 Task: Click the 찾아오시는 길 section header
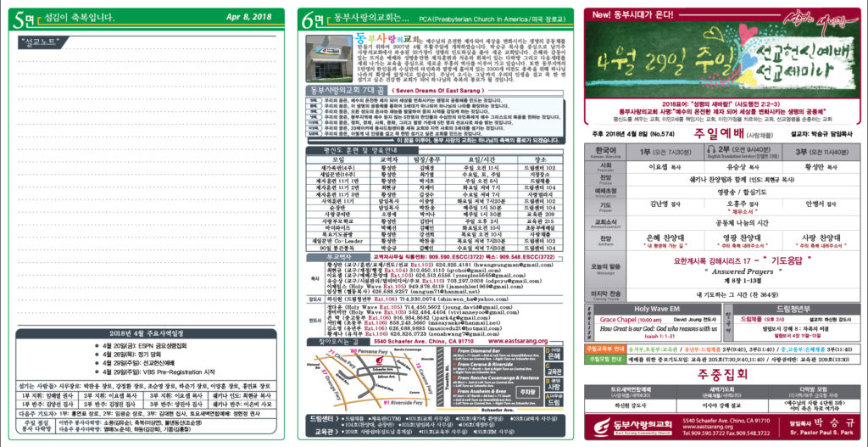[x=337, y=341]
